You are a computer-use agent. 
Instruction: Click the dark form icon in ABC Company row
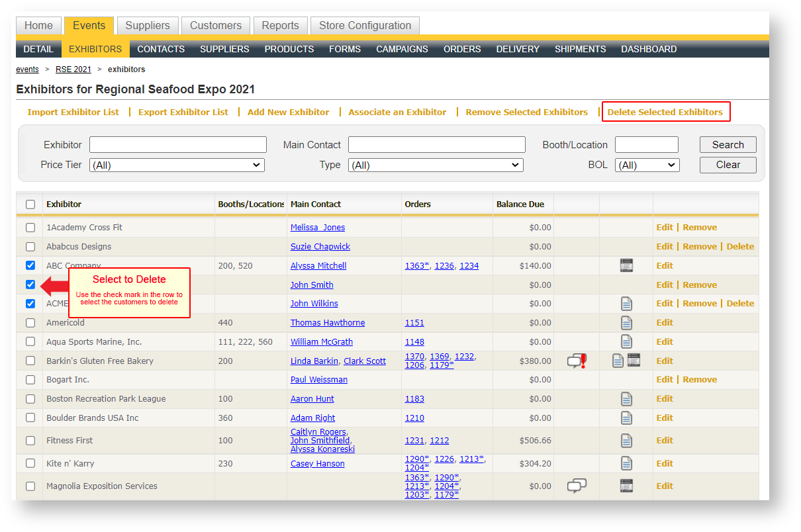[626, 265]
